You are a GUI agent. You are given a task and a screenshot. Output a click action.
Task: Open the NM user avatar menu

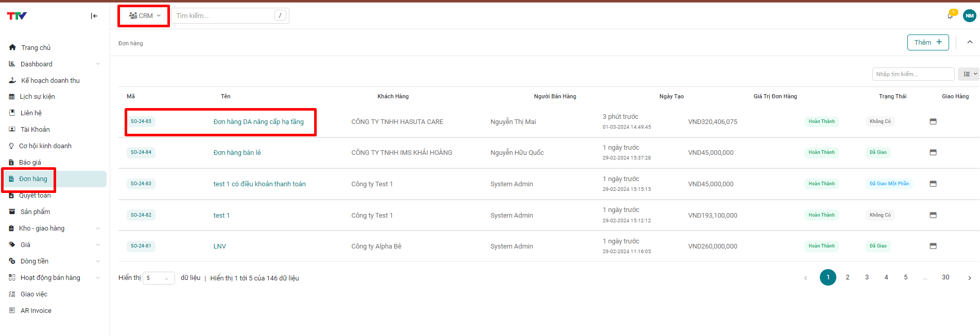[969, 15]
